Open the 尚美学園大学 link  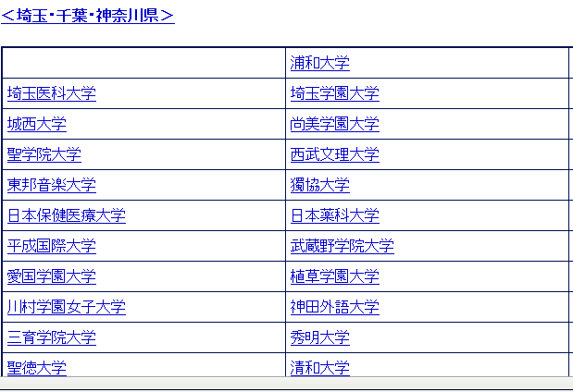(335, 124)
